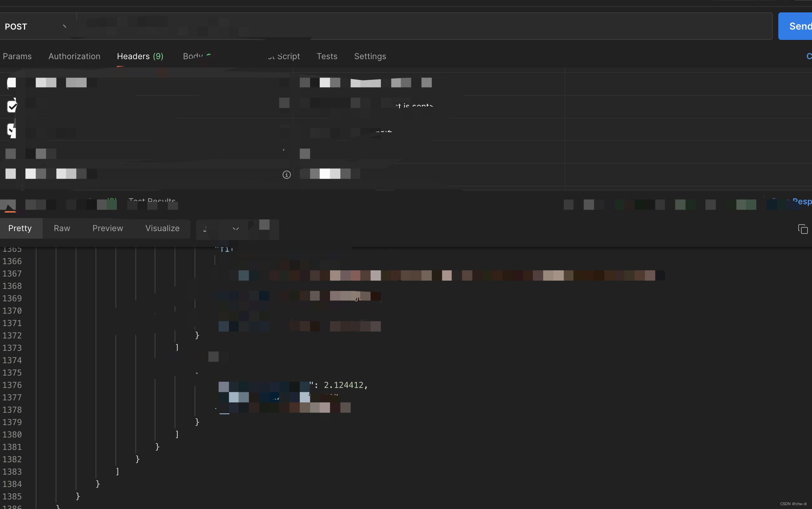Click the request URL input field
The width and height of the screenshot is (812, 509).
pos(413,26)
